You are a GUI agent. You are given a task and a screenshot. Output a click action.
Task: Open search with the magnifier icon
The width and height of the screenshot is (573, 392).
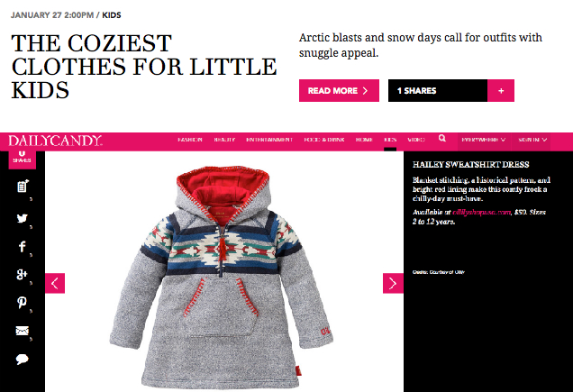pos(441,138)
